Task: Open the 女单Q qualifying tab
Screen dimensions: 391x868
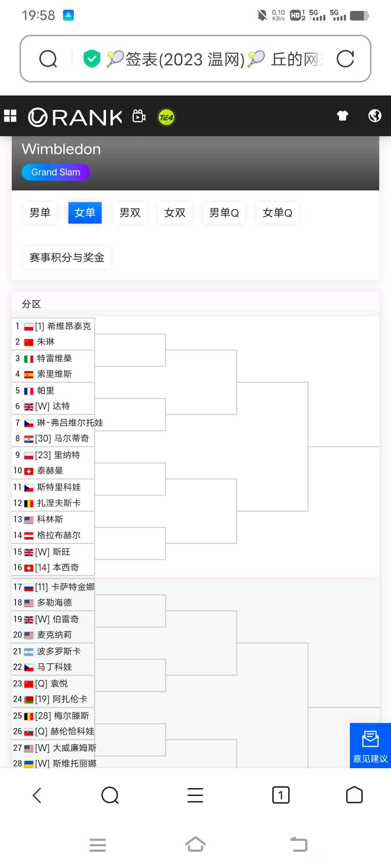Action: (277, 213)
